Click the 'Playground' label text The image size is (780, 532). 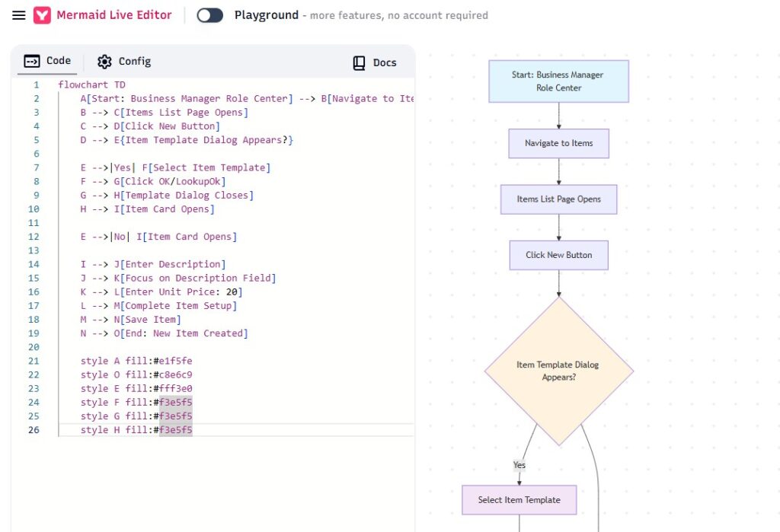[x=266, y=15]
